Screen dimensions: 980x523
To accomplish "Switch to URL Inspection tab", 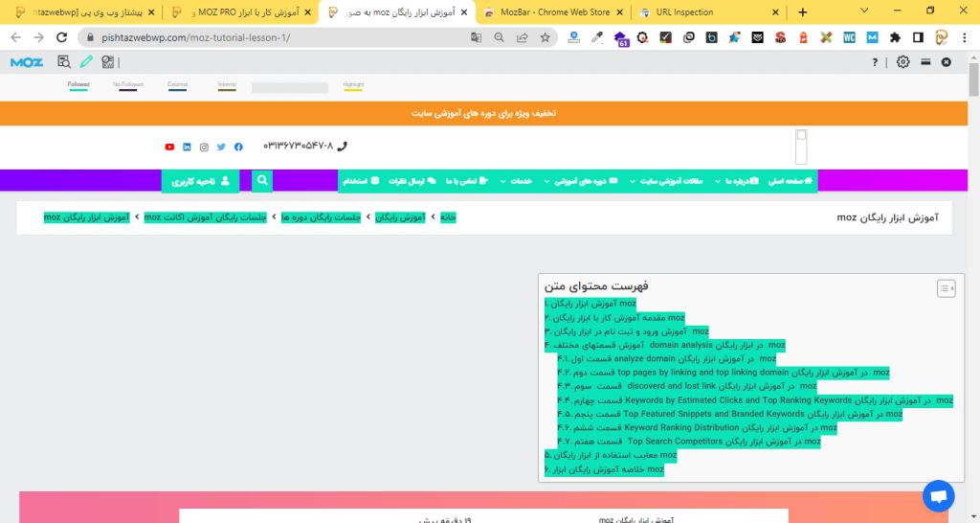I will click(x=709, y=11).
